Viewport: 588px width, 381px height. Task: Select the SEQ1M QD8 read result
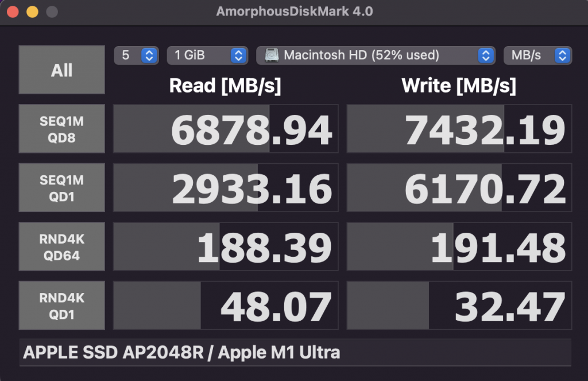click(226, 129)
